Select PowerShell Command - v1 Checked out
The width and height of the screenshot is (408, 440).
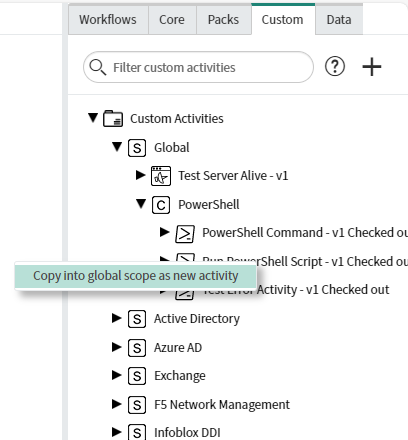pyautogui.click(x=305, y=233)
